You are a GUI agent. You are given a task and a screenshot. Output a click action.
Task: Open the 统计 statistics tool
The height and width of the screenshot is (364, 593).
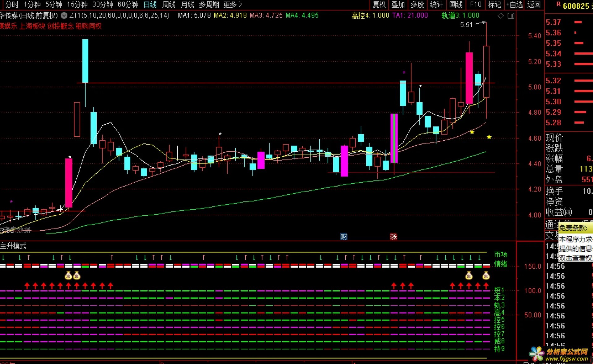click(436, 5)
